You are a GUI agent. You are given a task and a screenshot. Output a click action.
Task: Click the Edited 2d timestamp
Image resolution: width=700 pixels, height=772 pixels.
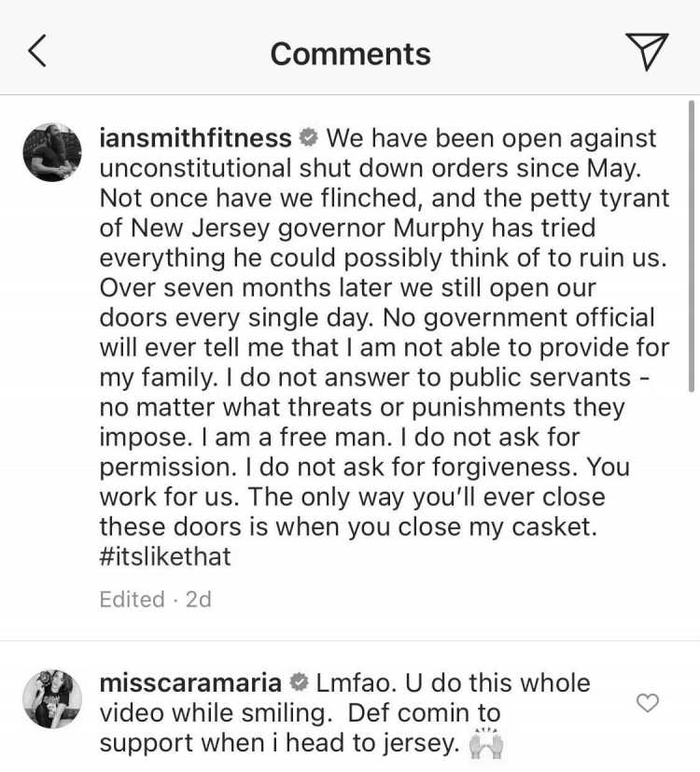tap(156, 599)
